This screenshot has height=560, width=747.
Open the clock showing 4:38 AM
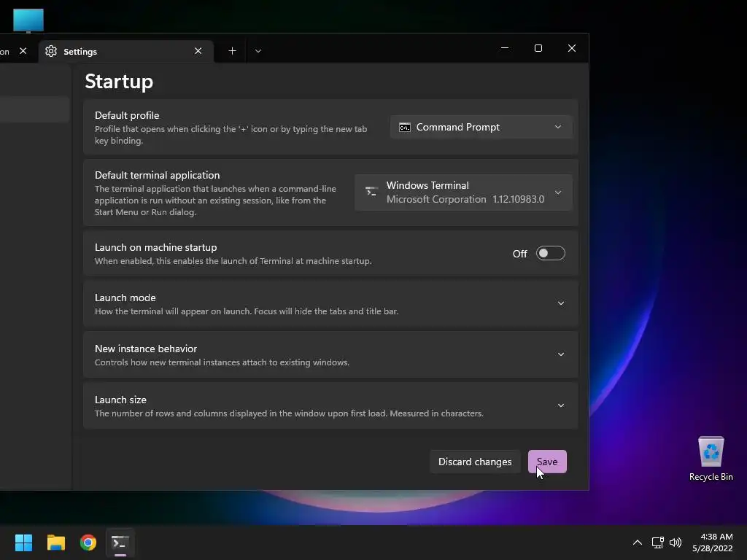[x=712, y=542]
